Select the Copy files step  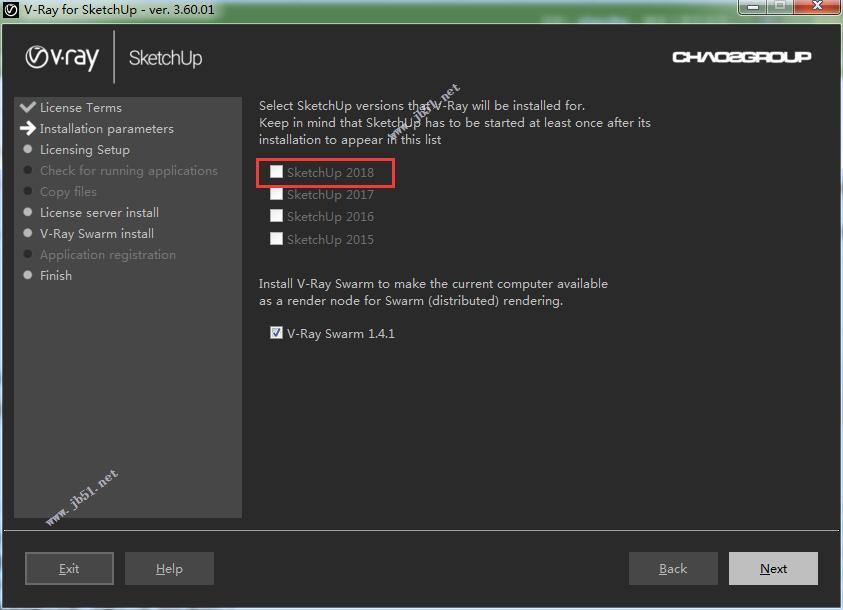click(x=68, y=191)
